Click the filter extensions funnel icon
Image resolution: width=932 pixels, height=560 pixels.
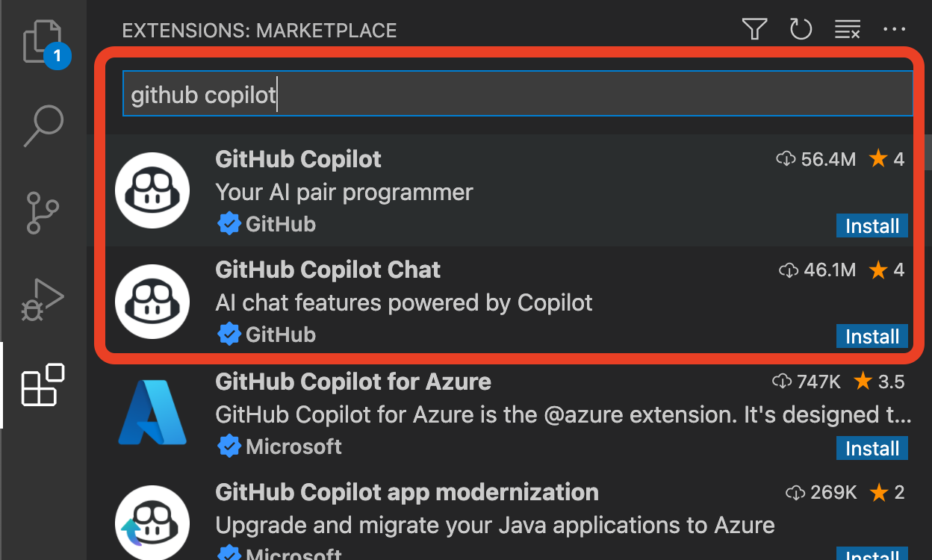pos(754,30)
